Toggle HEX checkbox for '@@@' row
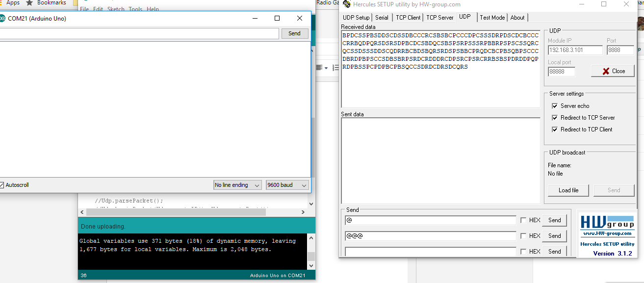 [x=523, y=236]
